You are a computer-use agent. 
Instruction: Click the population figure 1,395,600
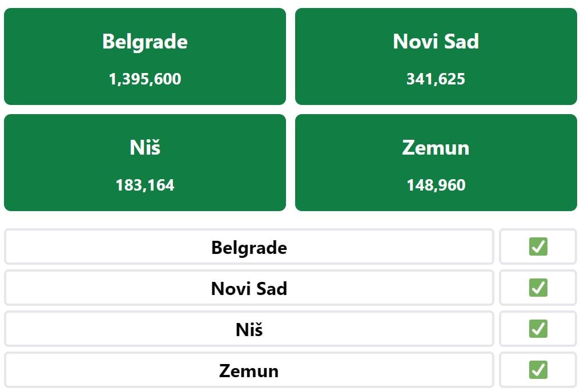[x=145, y=79]
